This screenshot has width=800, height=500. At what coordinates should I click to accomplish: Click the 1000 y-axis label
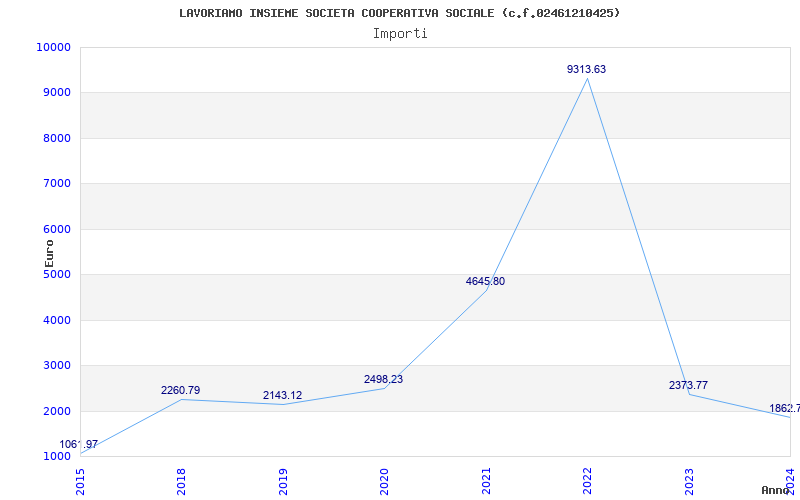pyautogui.click(x=56, y=456)
